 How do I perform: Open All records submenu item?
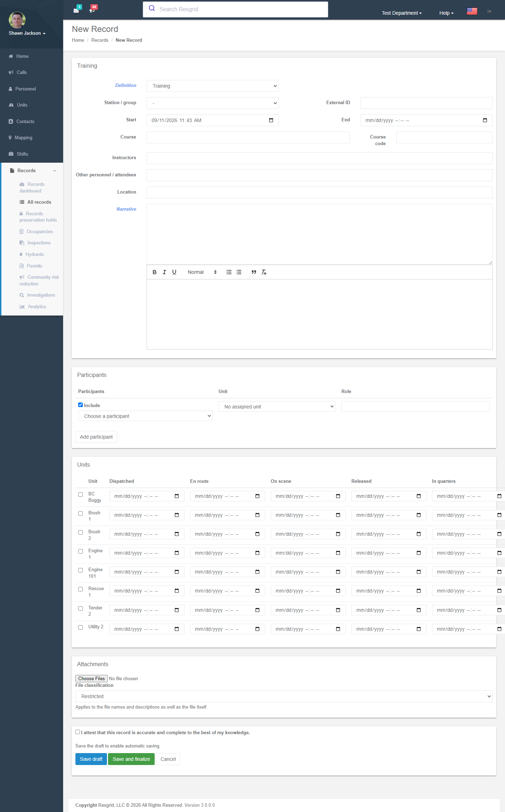coord(35,202)
